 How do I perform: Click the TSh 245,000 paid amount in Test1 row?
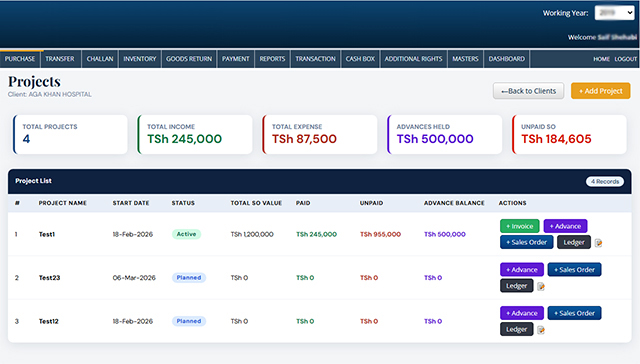tap(316, 234)
